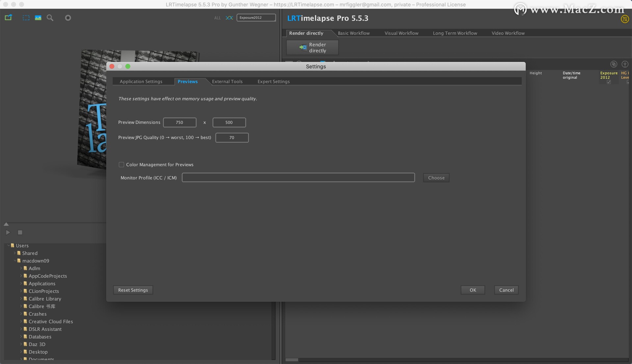Expand the Shared folder

click(x=15, y=253)
